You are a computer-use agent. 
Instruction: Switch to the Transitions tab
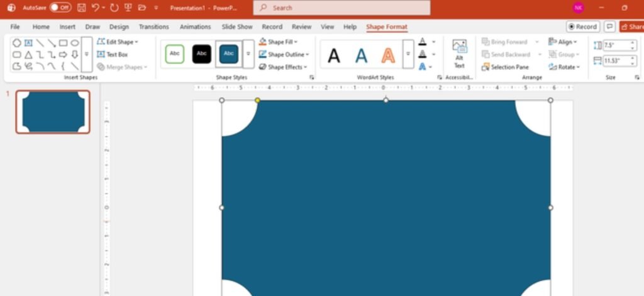tap(153, 26)
